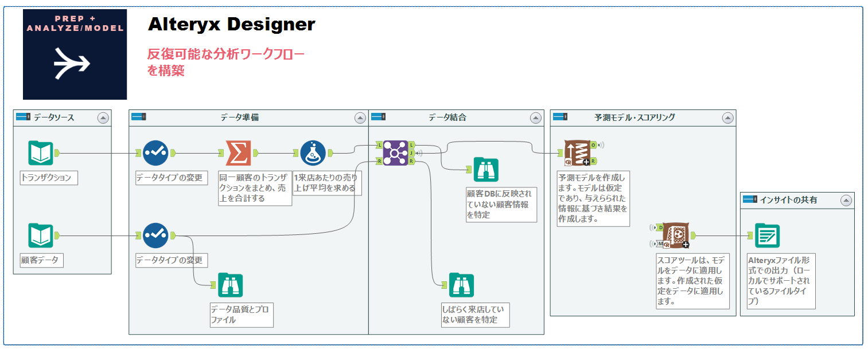This screenshot has height=353, width=868.
Task: Collapse the データ準備 container
Action: (x=360, y=117)
